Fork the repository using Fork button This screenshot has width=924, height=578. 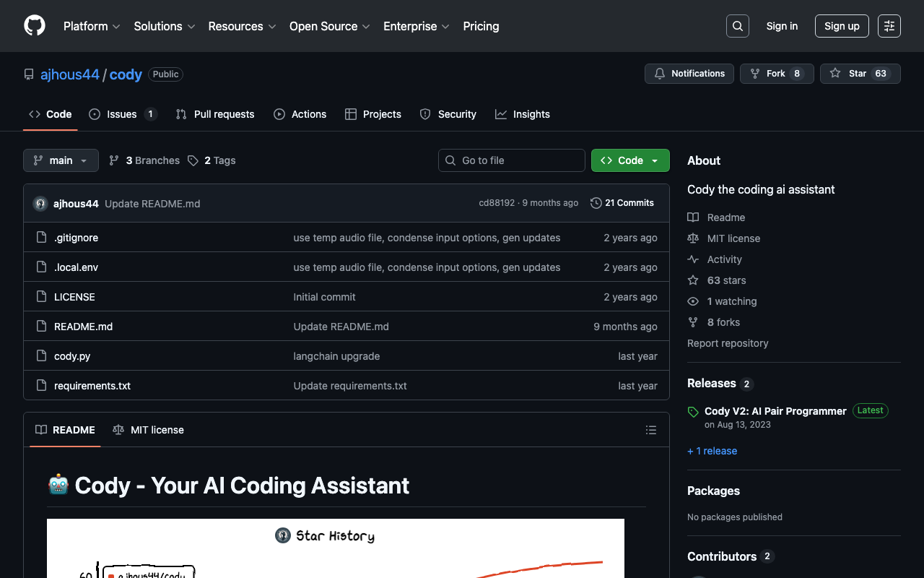pyautogui.click(x=776, y=74)
